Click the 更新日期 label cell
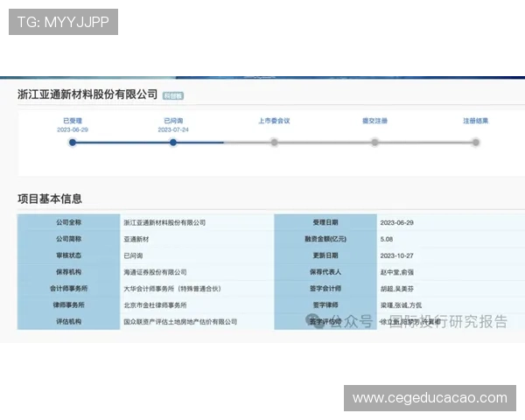This screenshot has width=525, height=420. [x=325, y=255]
